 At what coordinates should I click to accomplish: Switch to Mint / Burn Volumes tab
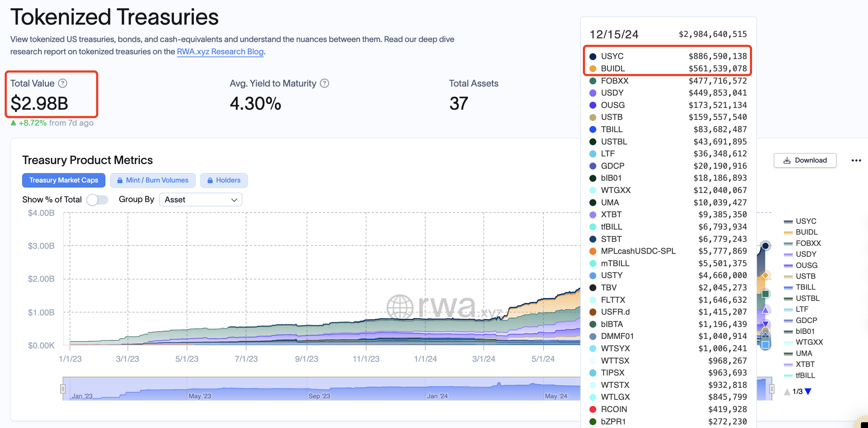click(x=157, y=180)
